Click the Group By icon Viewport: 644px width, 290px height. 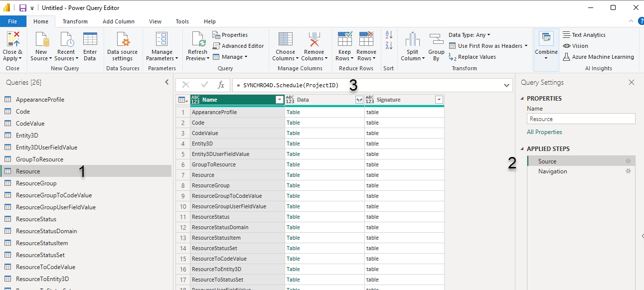[x=436, y=39]
